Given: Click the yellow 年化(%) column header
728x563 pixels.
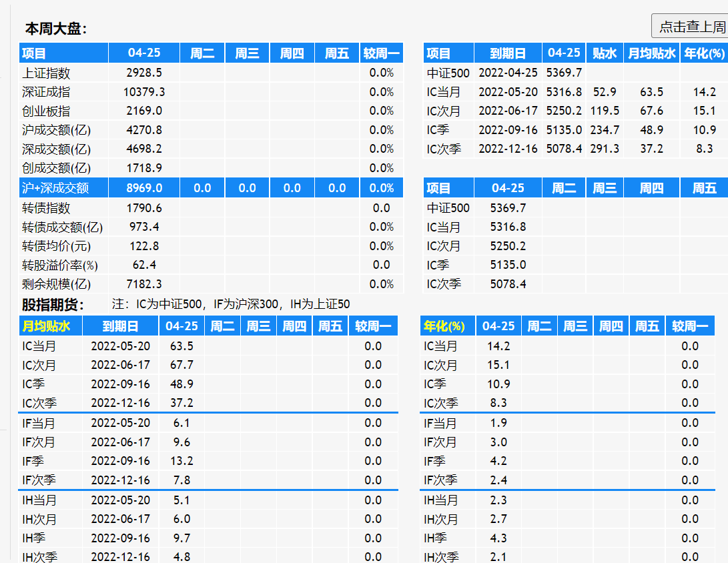Looking at the screenshot, I should (444, 326).
